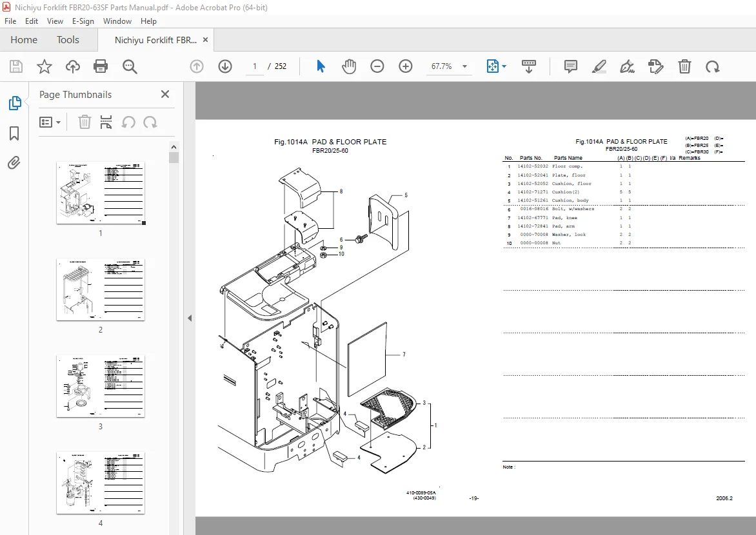Open the Help menu

(148, 21)
